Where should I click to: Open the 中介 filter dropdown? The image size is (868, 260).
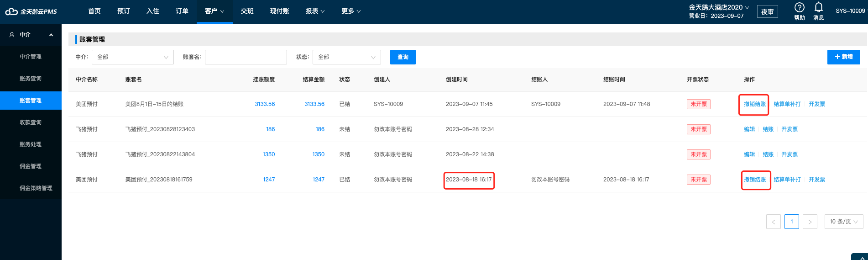(133, 57)
